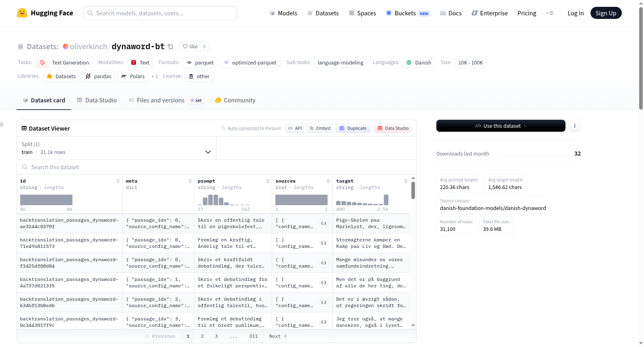Screen dimensions: 644x347
Task: Open the Files and versions tab
Action: pos(166,100)
